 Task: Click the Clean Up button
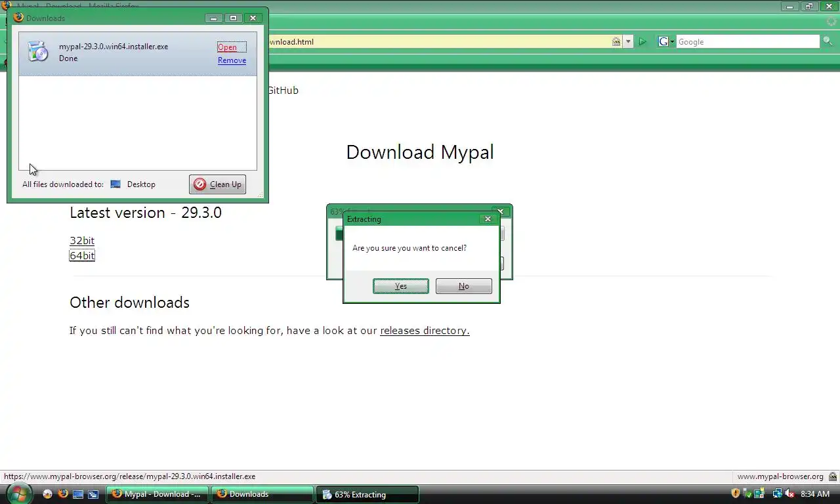[x=217, y=184]
